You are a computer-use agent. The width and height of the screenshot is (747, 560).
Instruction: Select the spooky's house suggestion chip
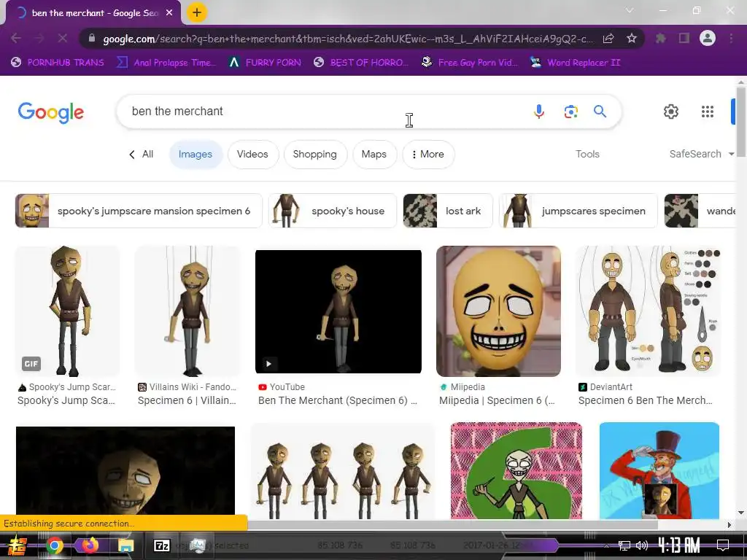[333, 211]
